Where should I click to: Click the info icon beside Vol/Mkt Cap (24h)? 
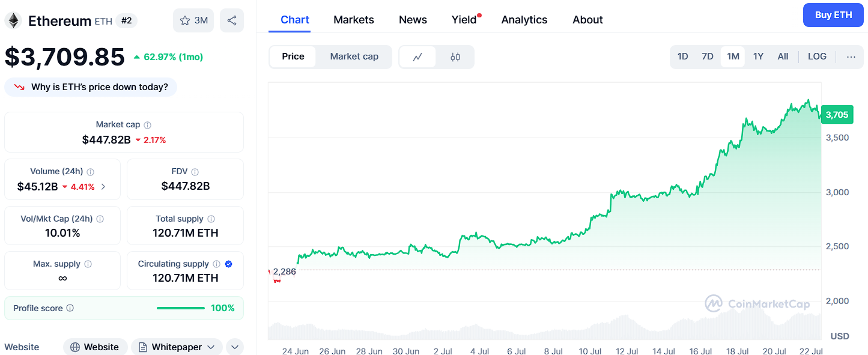100,219
